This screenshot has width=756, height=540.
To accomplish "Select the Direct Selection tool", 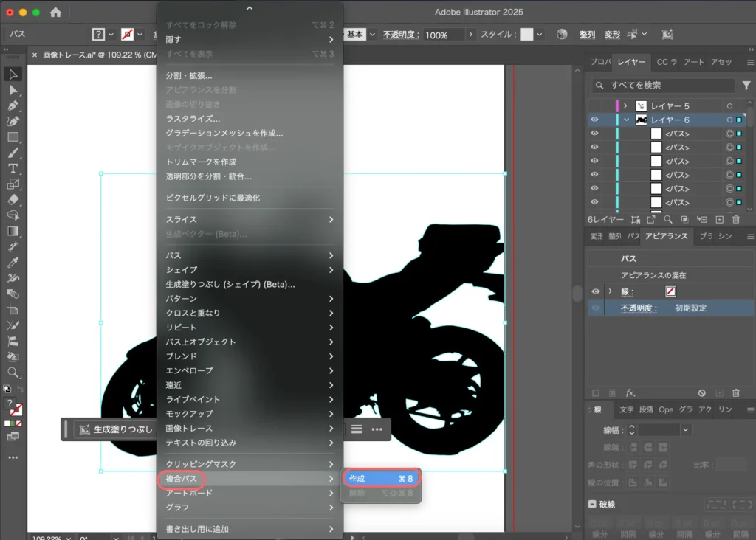I will (13, 90).
